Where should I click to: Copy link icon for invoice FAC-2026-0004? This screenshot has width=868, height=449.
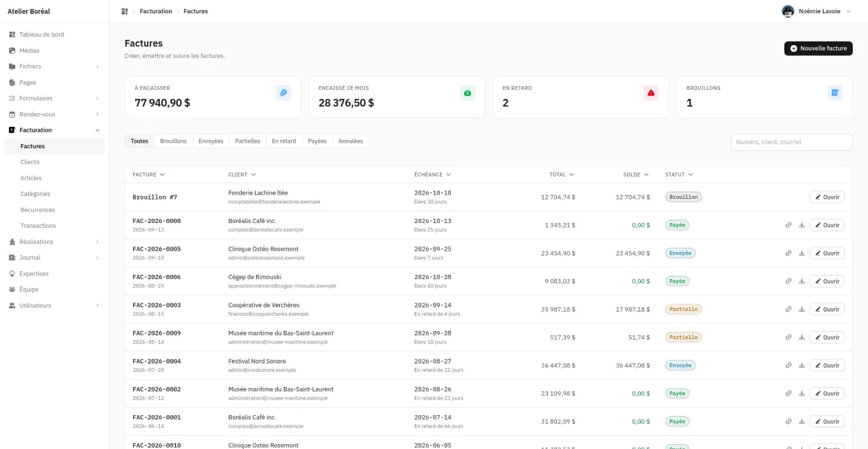tap(788, 365)
